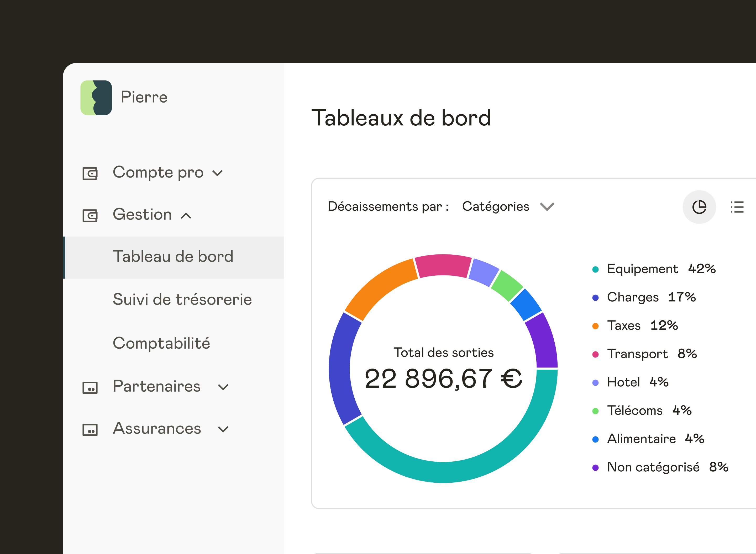
Task: Click the Partenaires sidebar icon
Action: pyautogui.click(x=90, y=387)
